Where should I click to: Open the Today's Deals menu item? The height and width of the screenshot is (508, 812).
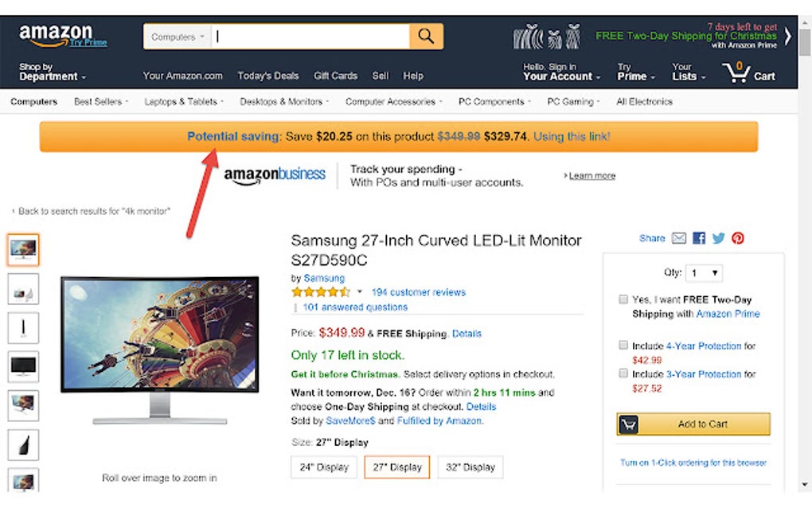pos(268,76)
